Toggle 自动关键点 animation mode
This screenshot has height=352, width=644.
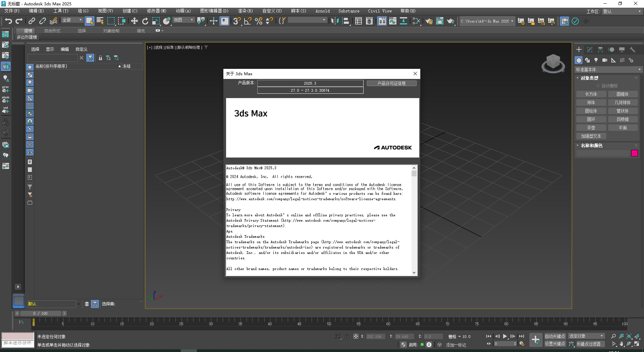click(x=555, y=336)
